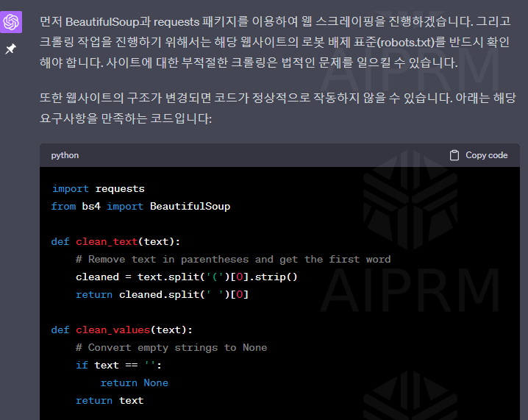Click the python language label in code header
This screenshot has width=528, height=420.
click(65, 155)
